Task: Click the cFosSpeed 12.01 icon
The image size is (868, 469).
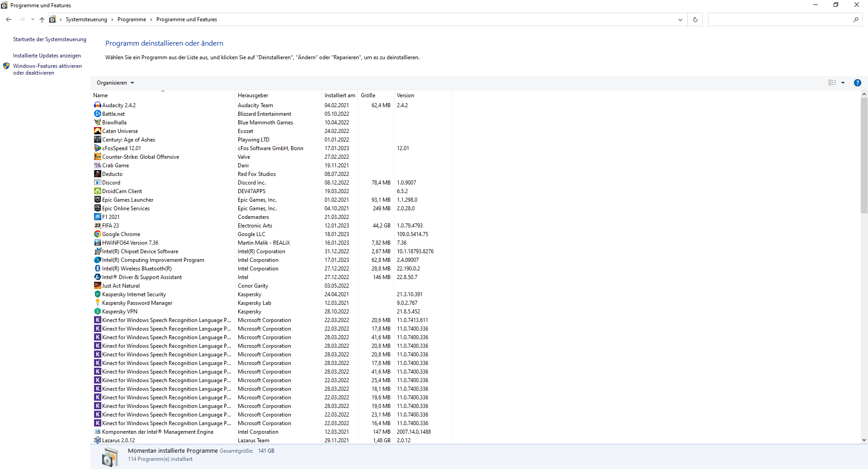Action: [97, 148]
